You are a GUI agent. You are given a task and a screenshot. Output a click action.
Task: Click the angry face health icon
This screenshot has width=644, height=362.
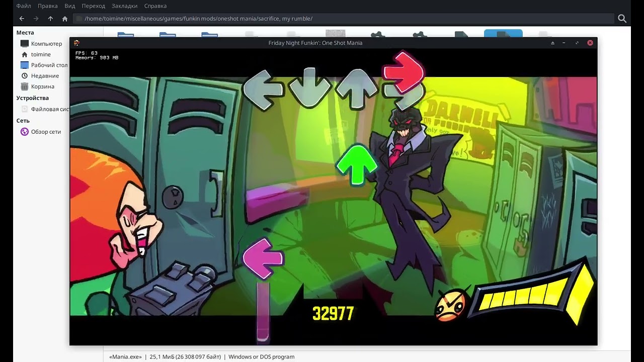pyautogui.click(x=451, y=305)
